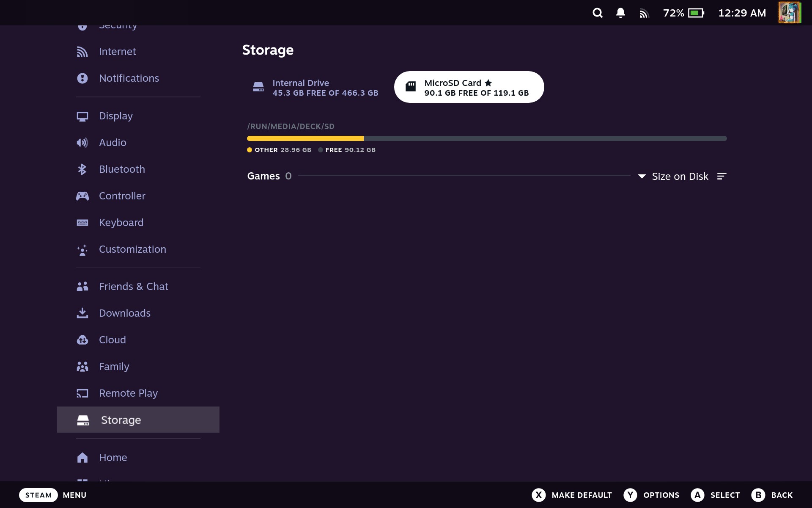Go to Display settings
Image resolution: width=812 pixels, height=508 pixels.
click(138, 116)
